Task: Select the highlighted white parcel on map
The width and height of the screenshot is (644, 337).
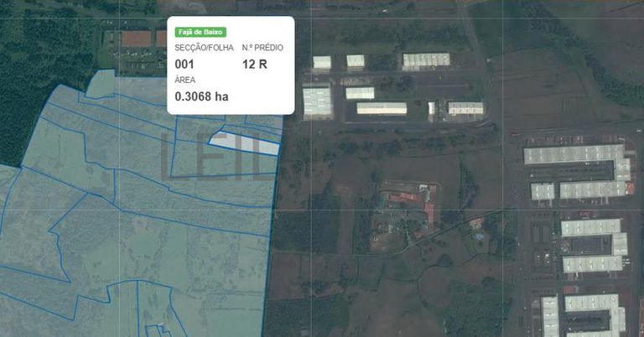Action: point(244,143)
